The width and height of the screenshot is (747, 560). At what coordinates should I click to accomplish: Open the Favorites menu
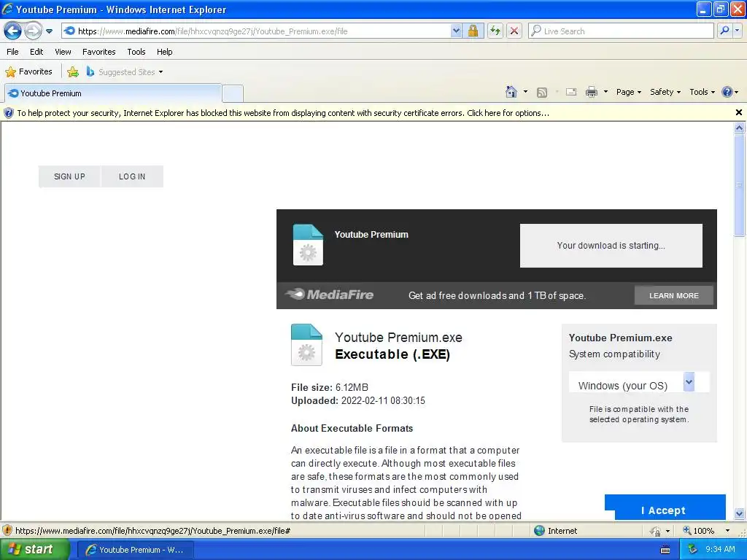98,52
